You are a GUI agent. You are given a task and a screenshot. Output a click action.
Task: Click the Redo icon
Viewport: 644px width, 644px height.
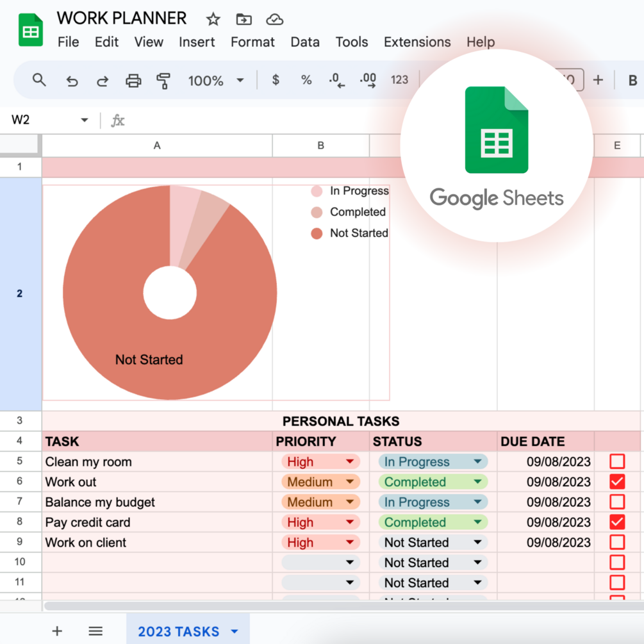pos(103,80)
